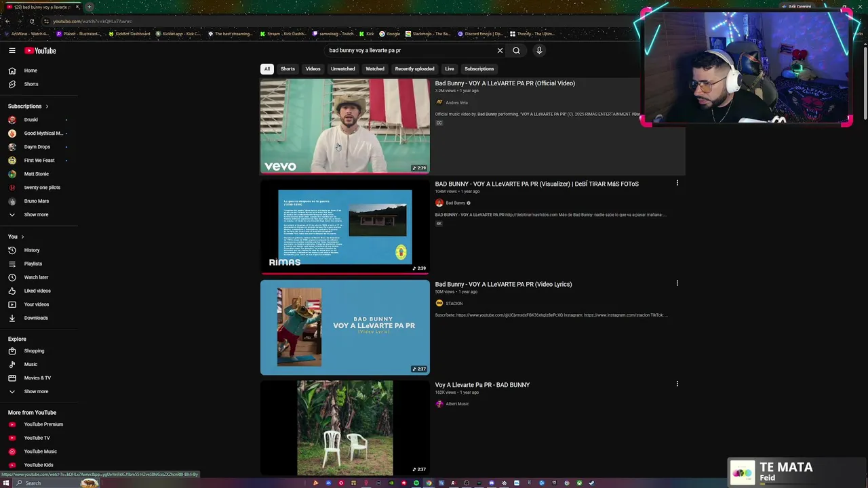Open the Official Video title link
This screenshot has height=488, width=868.
click(x=505, y=83)
